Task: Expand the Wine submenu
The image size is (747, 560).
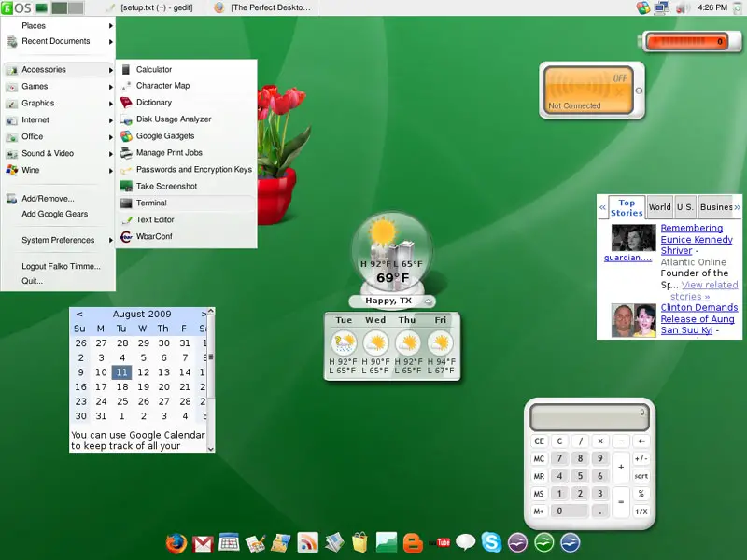Action: (x=59, y=170)
